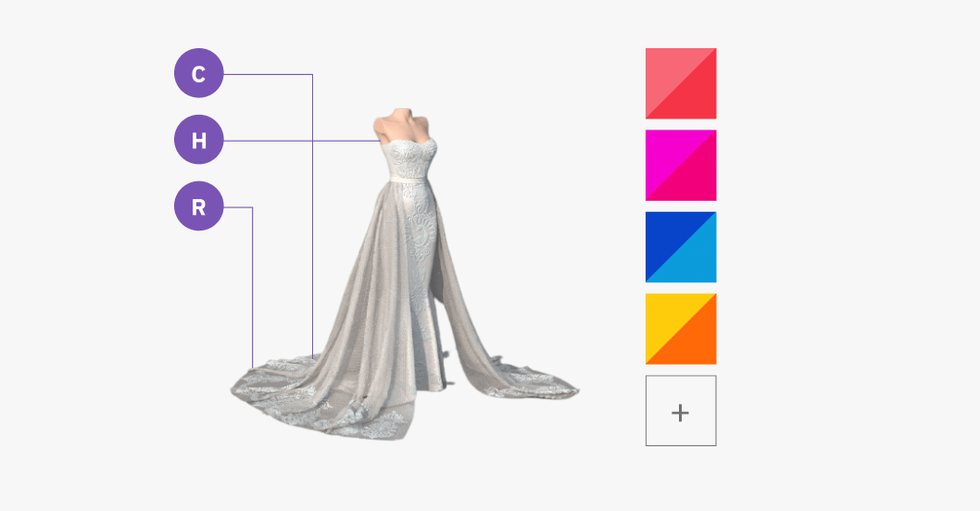The width and height of the screenshot is (980, 511).
Task: Open the purple R hotspot marker
Action: [x=198, y=206]
